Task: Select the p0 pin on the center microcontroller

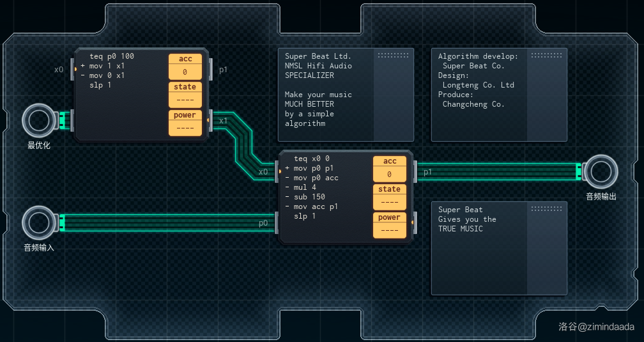Action: coord(277,222)
